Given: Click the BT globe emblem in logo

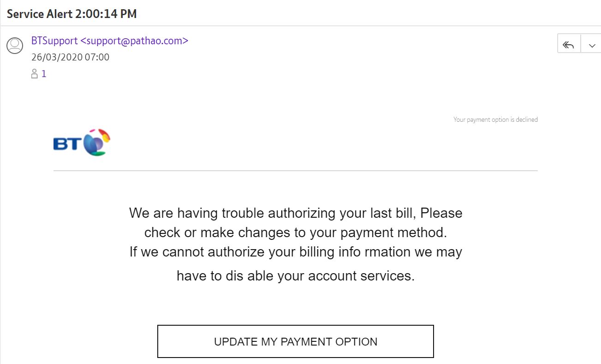Looking at the screenshot, I should 97,142.
